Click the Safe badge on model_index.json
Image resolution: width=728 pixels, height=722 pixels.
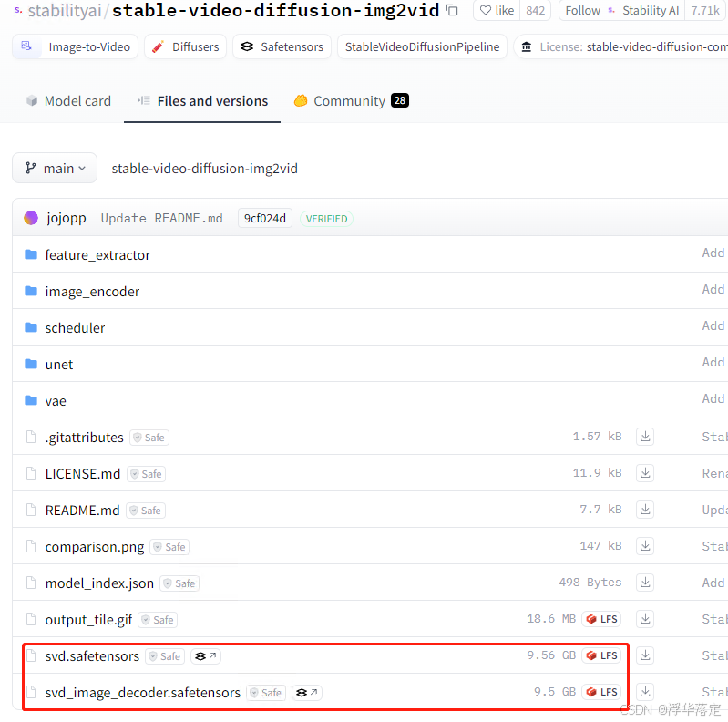(179, 583)
